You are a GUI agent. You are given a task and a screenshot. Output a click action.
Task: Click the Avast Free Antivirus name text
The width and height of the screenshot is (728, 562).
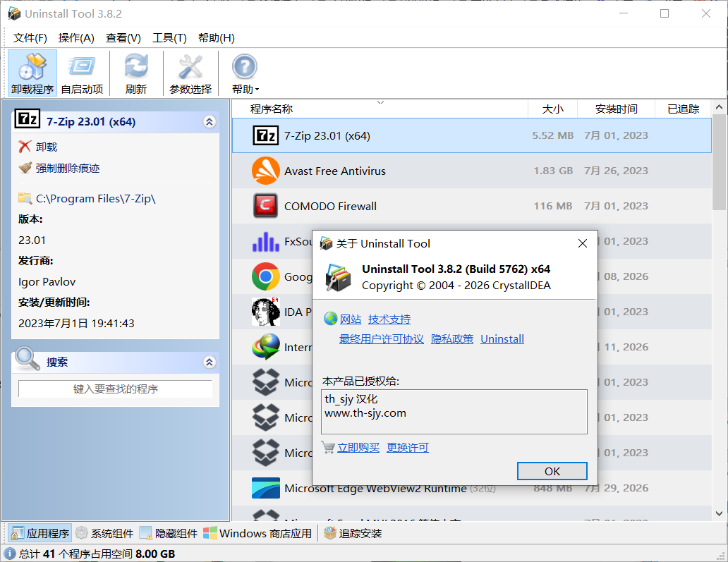point(335,171)
